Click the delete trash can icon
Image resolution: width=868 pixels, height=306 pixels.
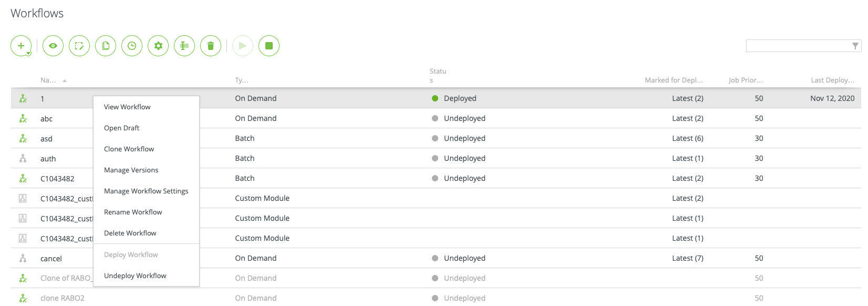coord(211,46)
